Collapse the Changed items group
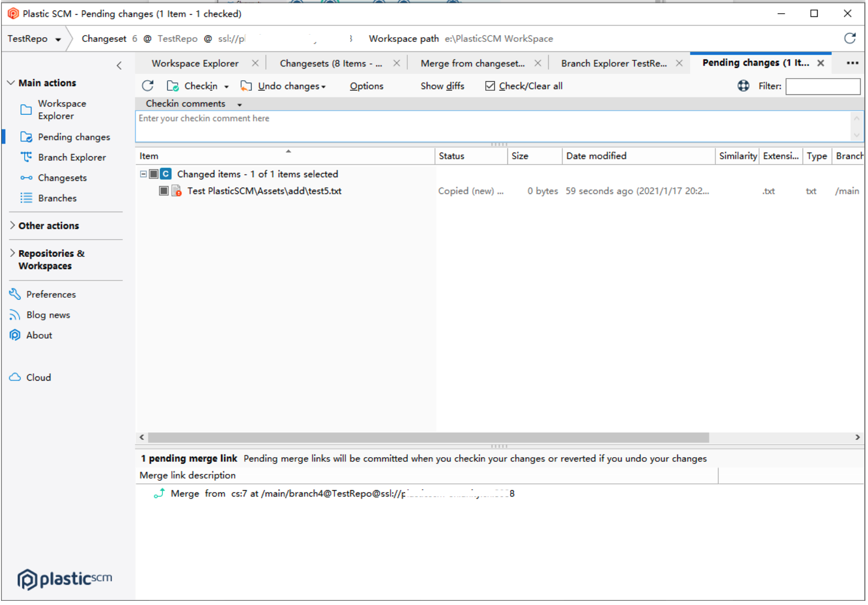868x605 pixels. pos(143,174)
